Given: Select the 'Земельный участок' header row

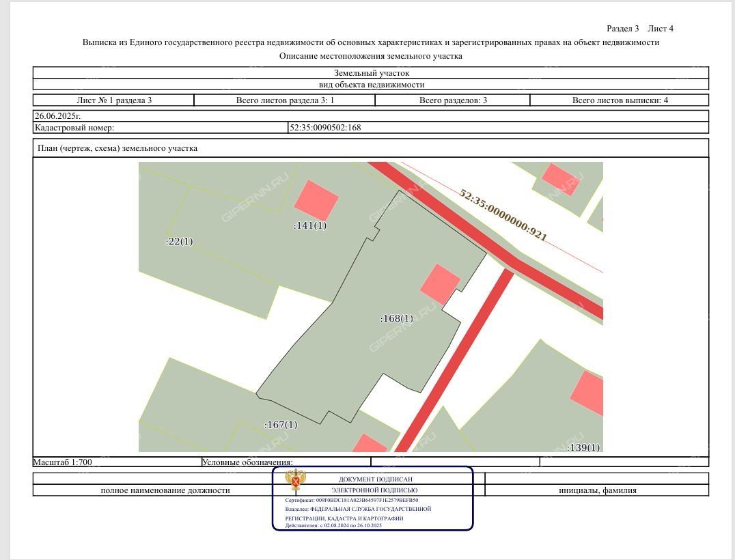Looking at the screenshot, I should pos(371,72).
